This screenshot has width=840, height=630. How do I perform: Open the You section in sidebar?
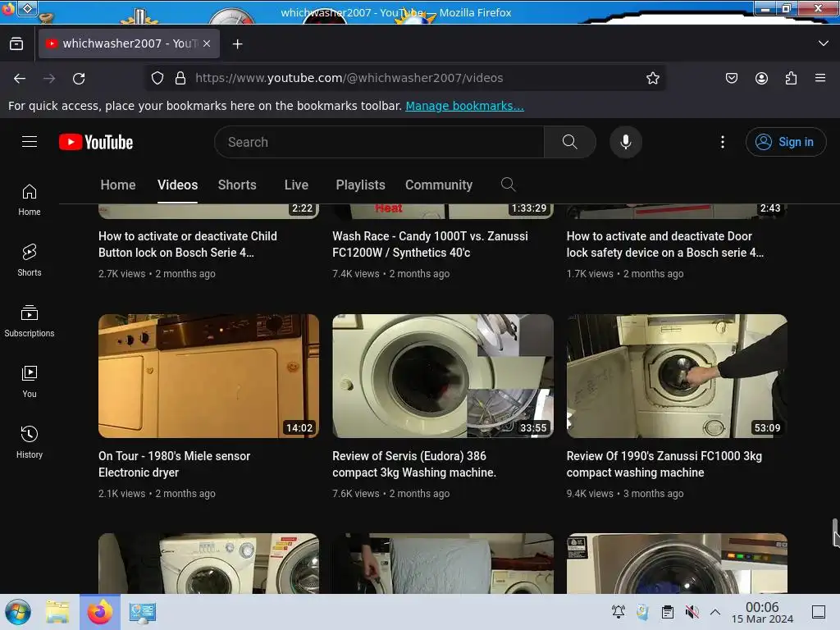click(30, 381)
